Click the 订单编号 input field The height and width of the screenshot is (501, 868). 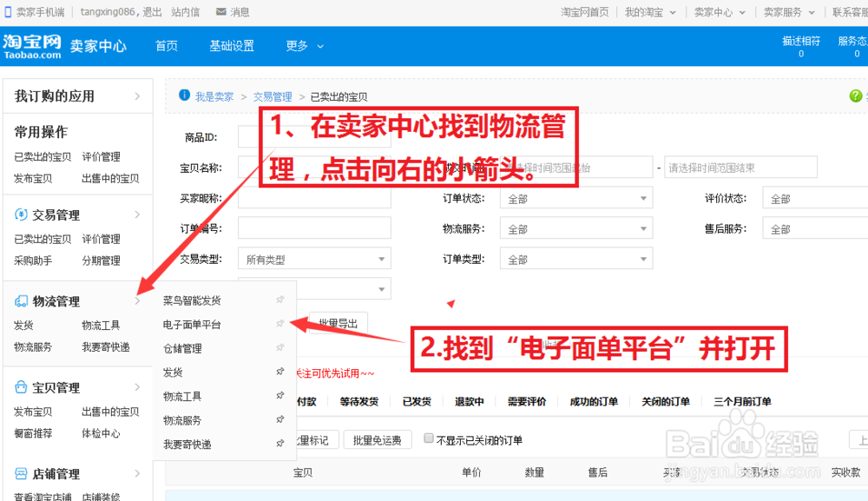(314, 228)
